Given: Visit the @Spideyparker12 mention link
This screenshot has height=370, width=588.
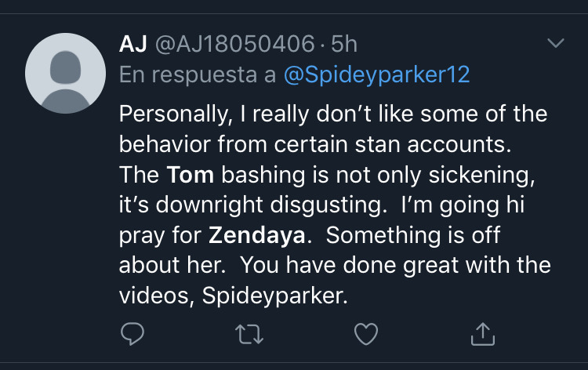Looking at the screenshot, I should coord(376,74).
